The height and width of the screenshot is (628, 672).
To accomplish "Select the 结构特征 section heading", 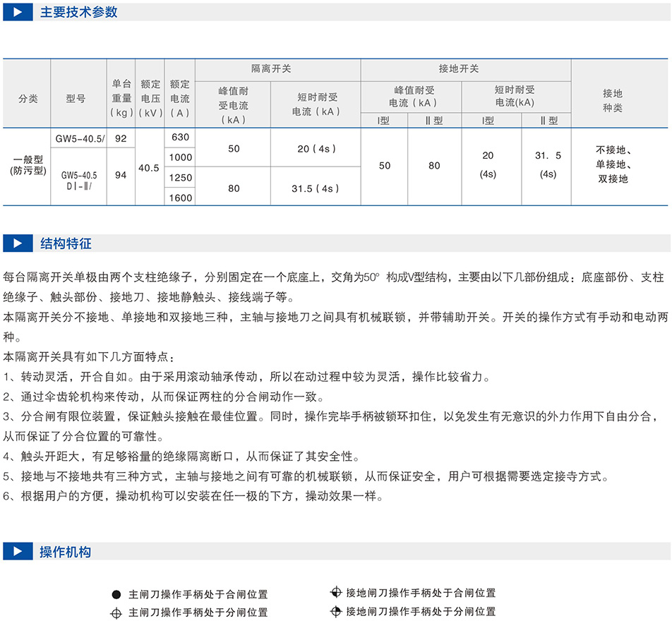I will [x=66, y=243].
